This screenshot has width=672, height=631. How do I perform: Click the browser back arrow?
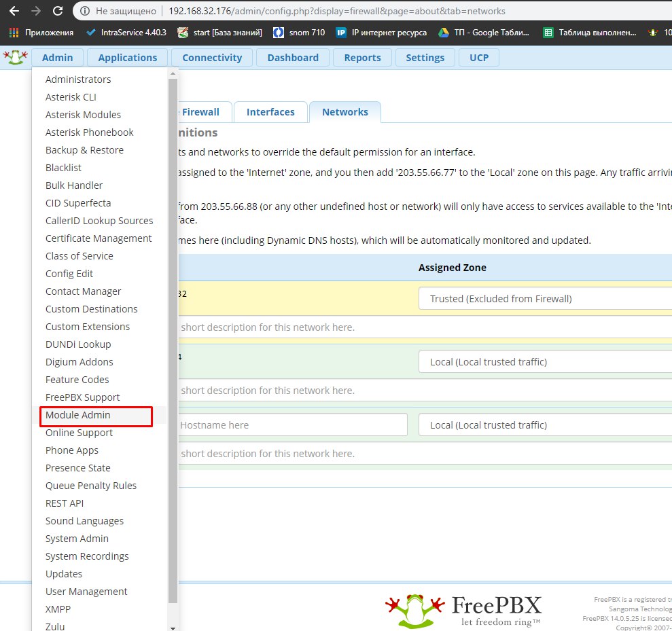(x=14, y=11)
